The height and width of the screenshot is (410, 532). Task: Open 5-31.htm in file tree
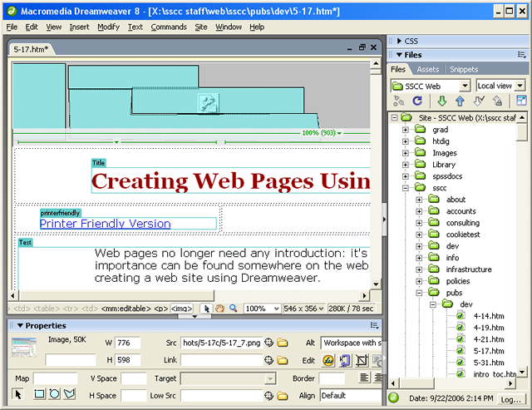[489, 363]
